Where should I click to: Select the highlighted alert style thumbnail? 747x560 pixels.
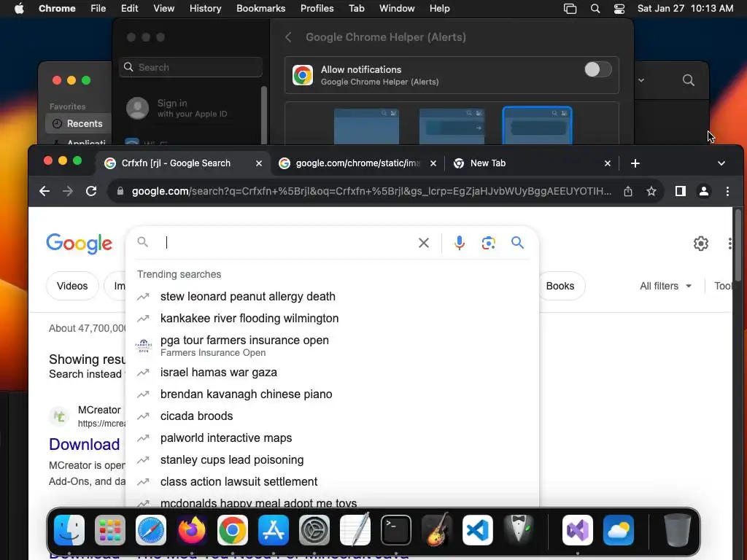(x=538, y=125)
